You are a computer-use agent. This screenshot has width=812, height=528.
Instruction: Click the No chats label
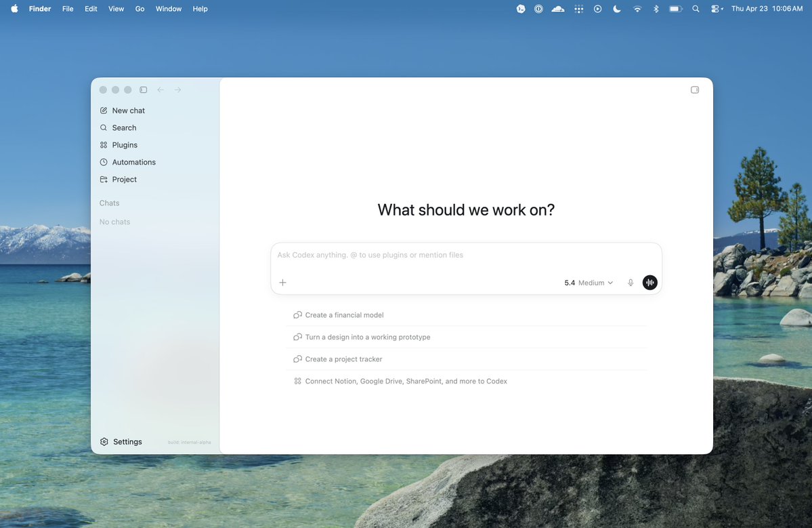tap(114, 222)
